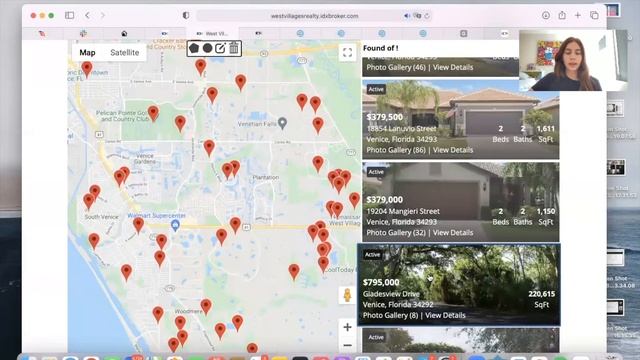Open the Safari downloads icon
The height and width of the screenshot is (360, 640).
pos(546,16)
